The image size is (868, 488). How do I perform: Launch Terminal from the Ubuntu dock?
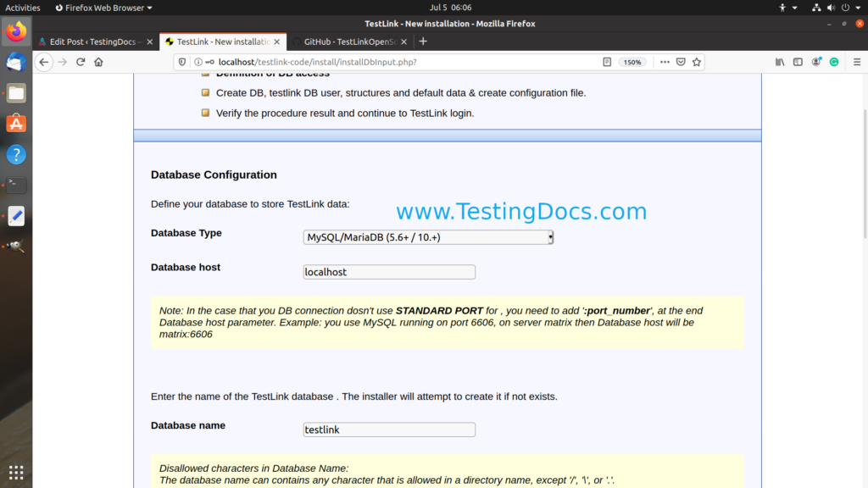click(x=16, y=185)
